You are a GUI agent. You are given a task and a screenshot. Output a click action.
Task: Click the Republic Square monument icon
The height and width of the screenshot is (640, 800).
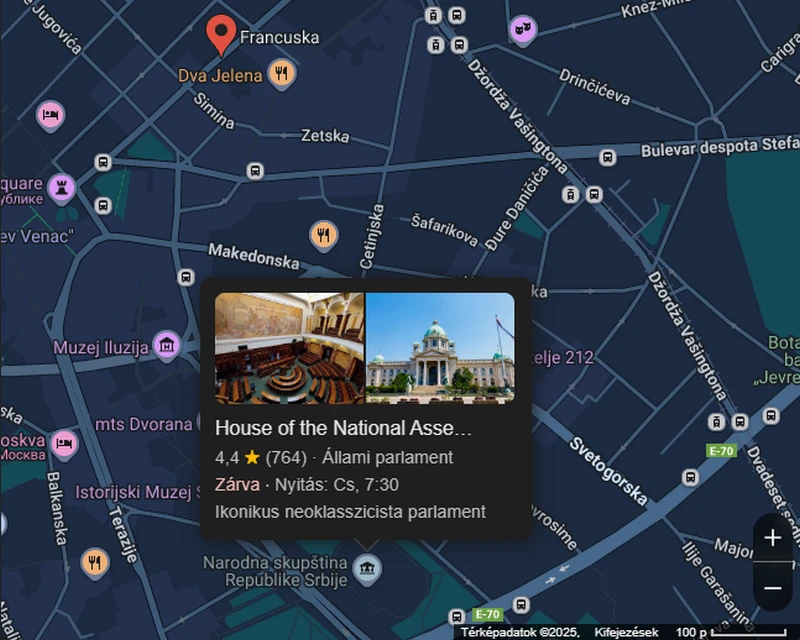click(62, 188)
